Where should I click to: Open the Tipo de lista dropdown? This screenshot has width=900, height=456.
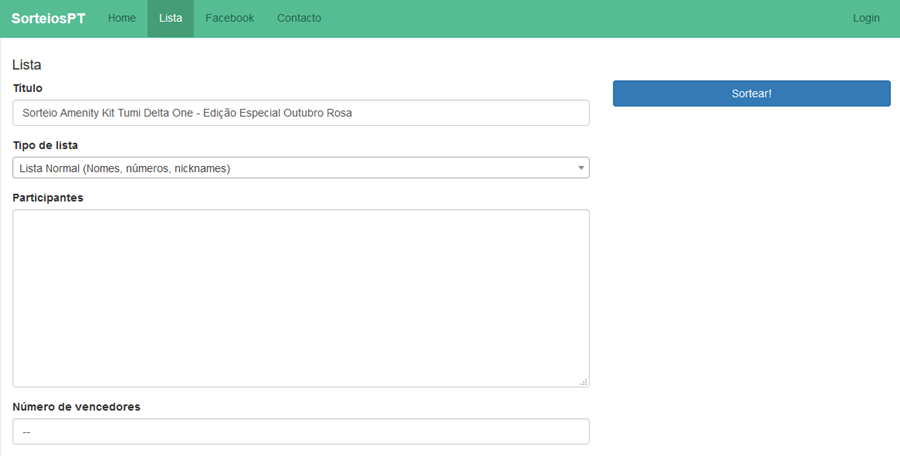click(x=300, y=168)
